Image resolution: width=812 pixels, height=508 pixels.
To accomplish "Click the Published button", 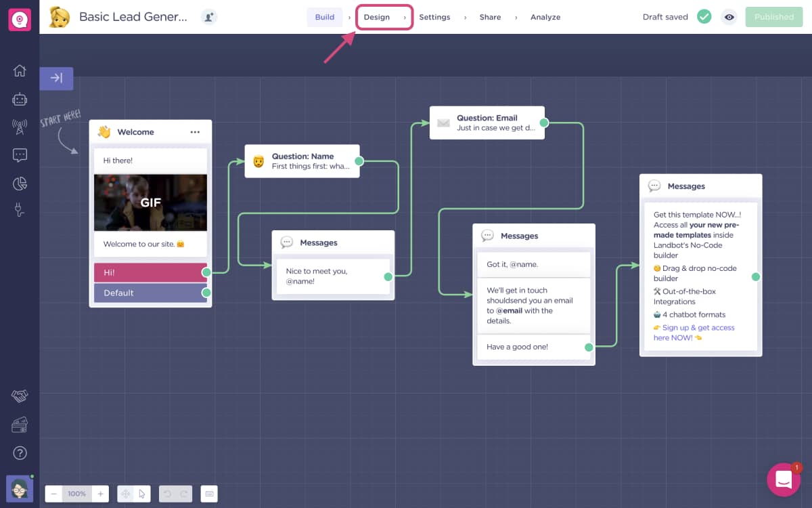I will 774,17.
